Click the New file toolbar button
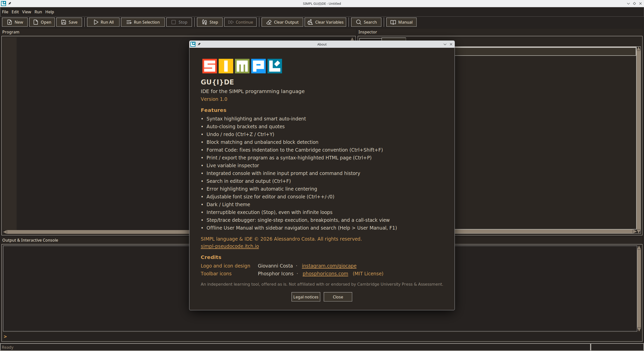 [15, 22]
